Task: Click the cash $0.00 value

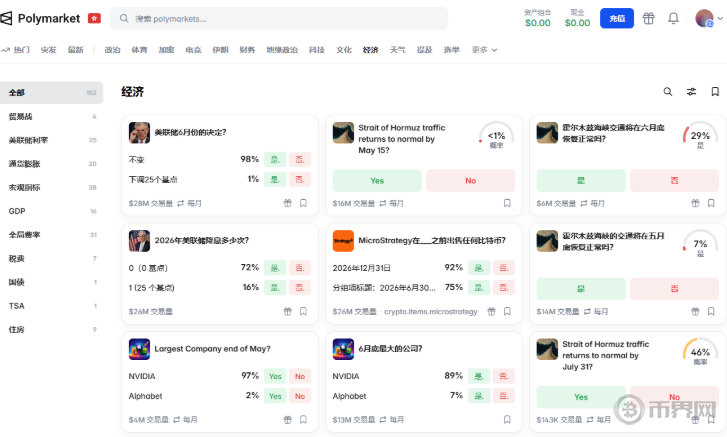Action: point(577,23)
